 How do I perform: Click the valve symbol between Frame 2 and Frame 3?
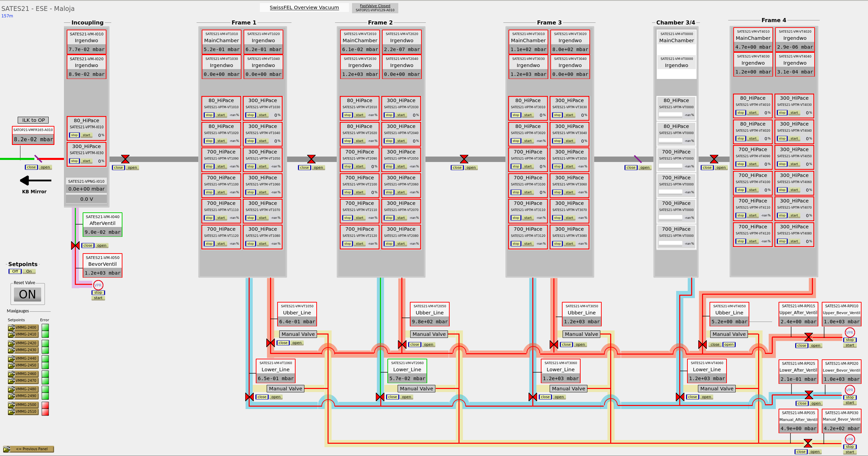(x=464, y=159)
